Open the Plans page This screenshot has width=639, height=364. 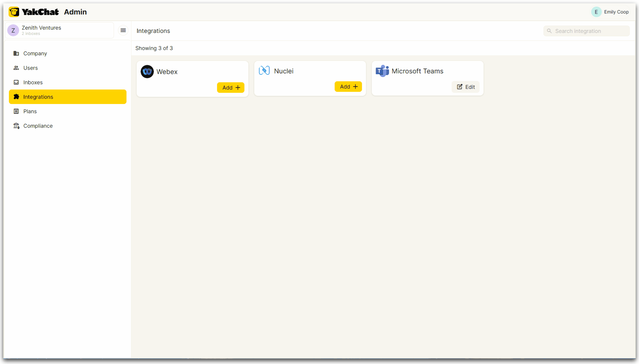point(30,111)
